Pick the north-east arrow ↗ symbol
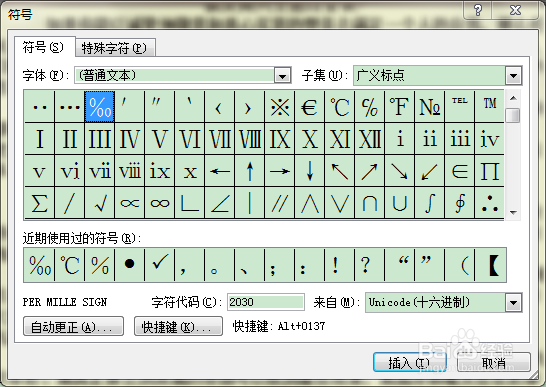546x387 pixels. 369,171
